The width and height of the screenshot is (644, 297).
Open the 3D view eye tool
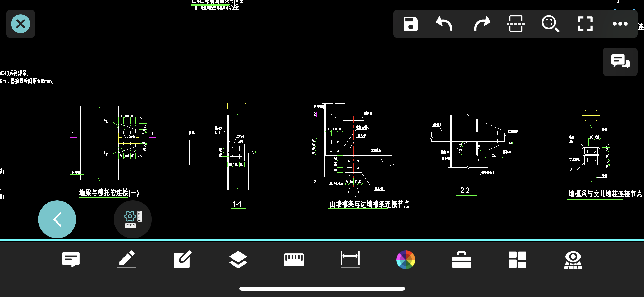click(573, 260)
